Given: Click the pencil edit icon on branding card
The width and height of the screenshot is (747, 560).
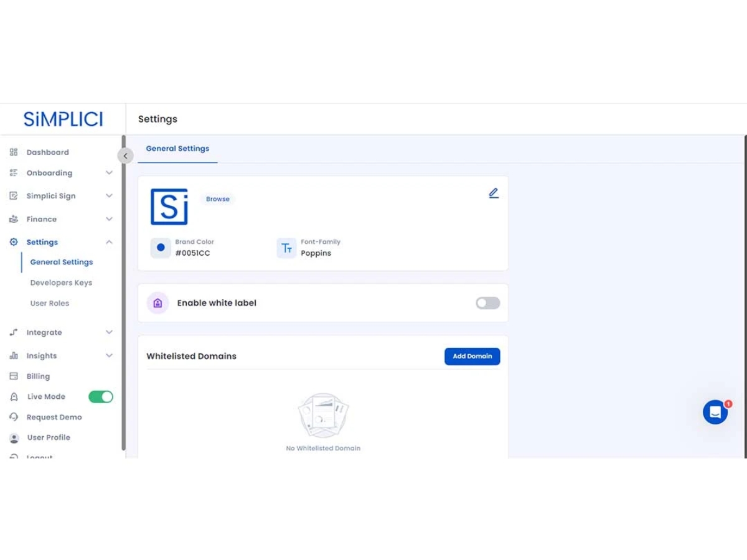Looking at the screenshot, I should coord(494,193).
